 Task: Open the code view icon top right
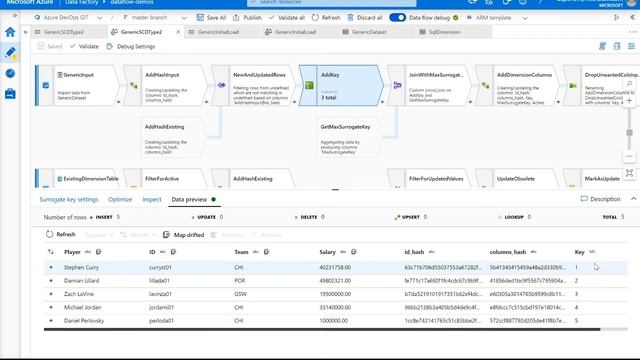coord(602,46)
